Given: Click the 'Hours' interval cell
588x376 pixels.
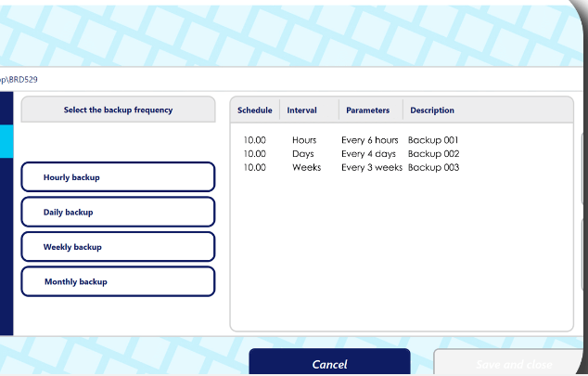Looking at the screenshot, I should (x=304, y=140).
